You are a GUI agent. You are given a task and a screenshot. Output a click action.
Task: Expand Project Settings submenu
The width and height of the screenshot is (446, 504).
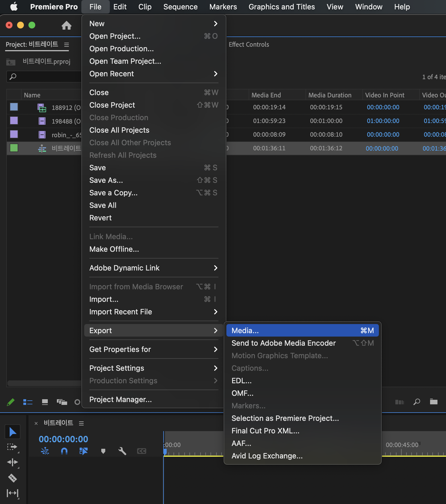point(154,368)
